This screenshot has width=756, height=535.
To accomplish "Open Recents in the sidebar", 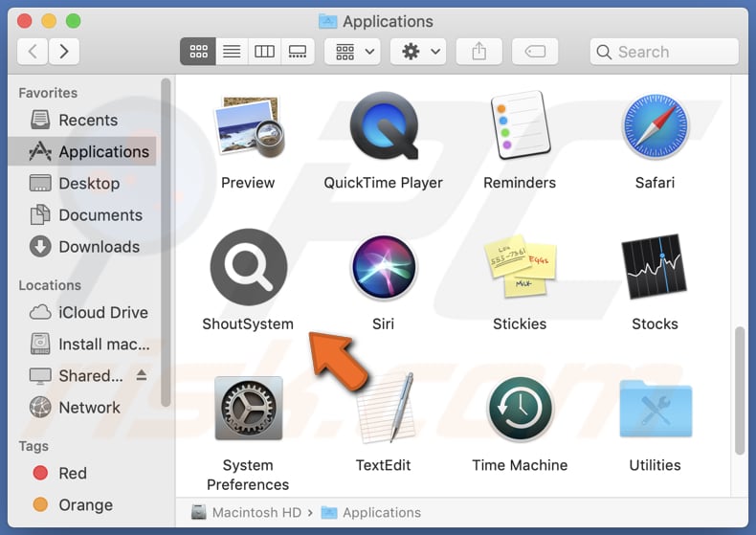I will [82, 120].
